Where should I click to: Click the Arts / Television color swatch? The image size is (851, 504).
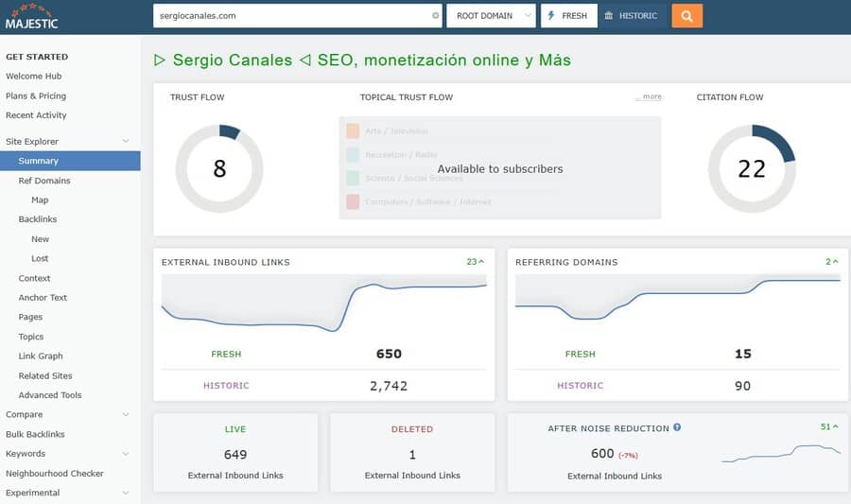click(x=353, y=131)
